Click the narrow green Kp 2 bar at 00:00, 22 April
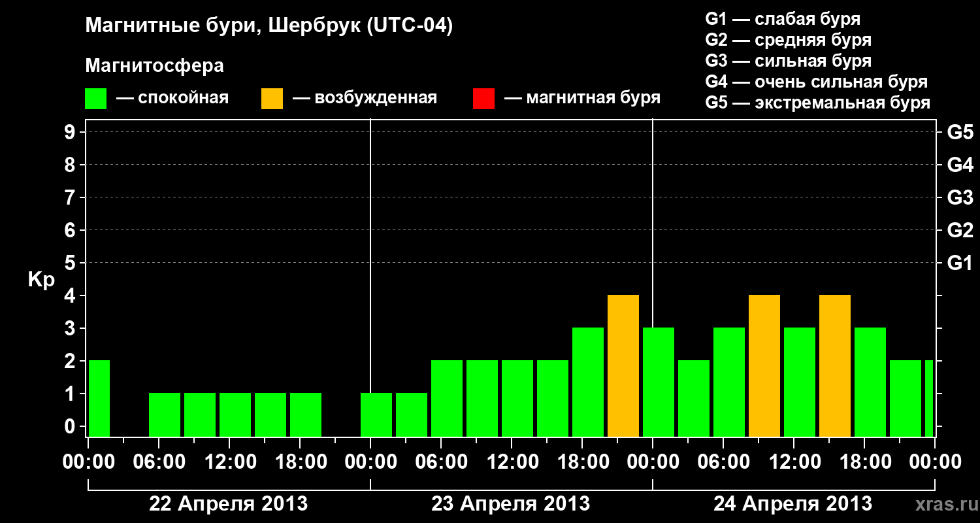980x523 pixels. (x=99, y=399)
